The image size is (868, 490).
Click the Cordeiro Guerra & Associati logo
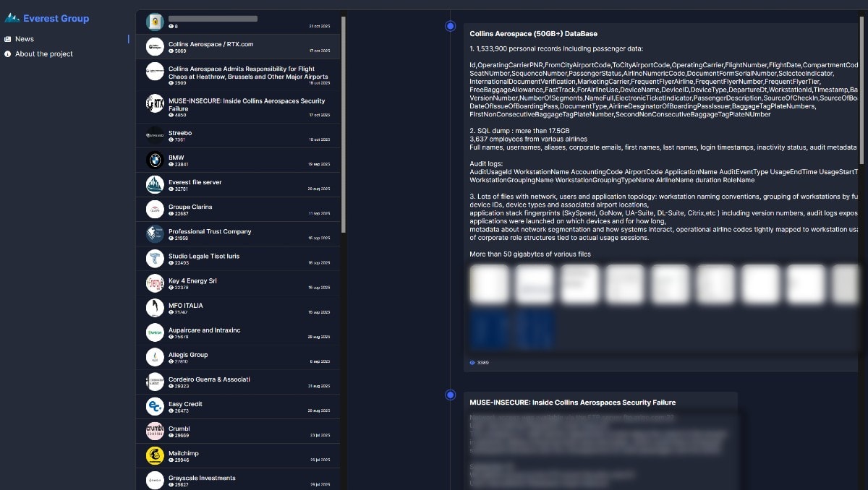point(155,382)
